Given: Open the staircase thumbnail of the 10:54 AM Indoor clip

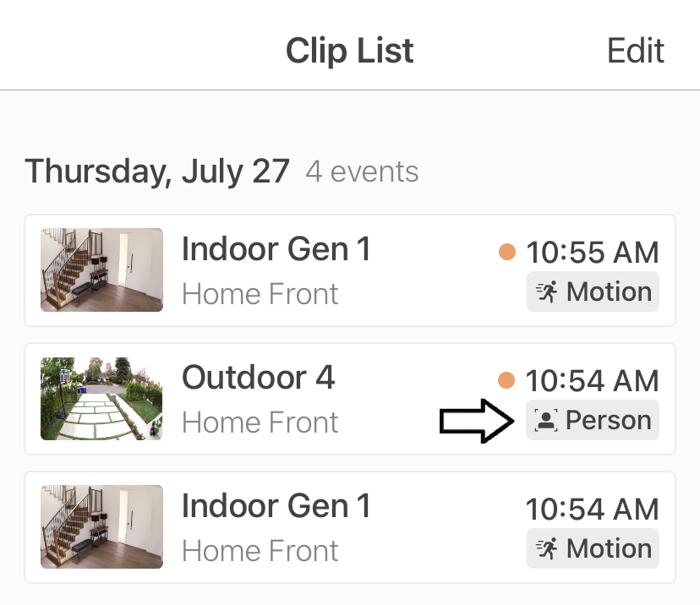Looking at the screenshot, I should pos(101,527).
